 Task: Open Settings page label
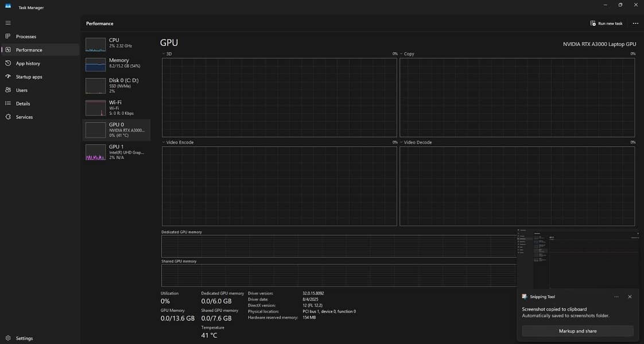[x=24, y=338]
